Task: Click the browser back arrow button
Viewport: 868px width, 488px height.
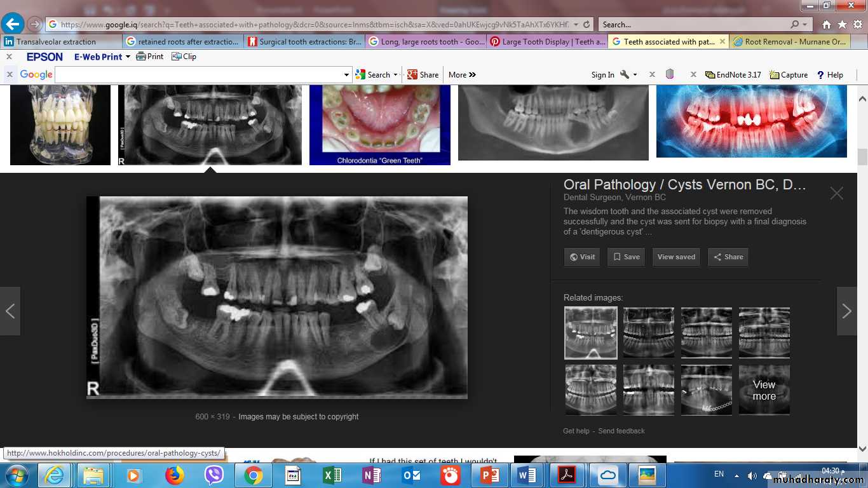Action: click(13, 24)
